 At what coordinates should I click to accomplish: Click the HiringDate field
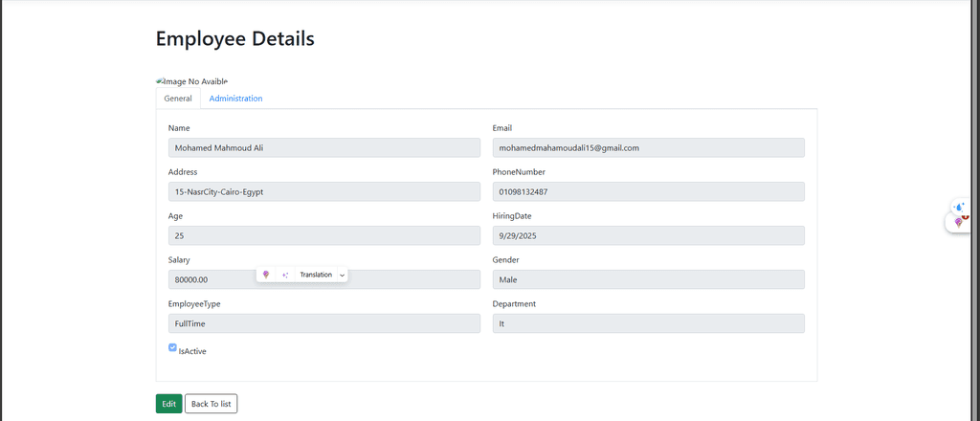click(x=648, y=235)
